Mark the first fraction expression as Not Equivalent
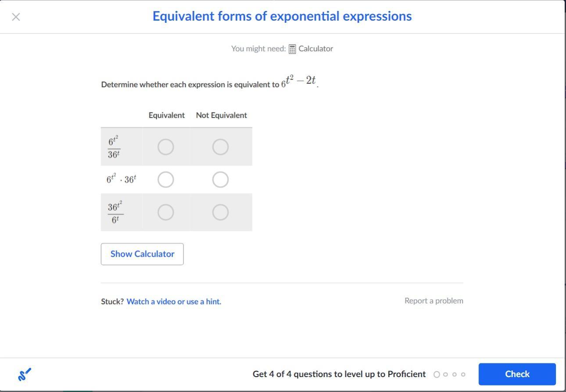 [220, 147]
